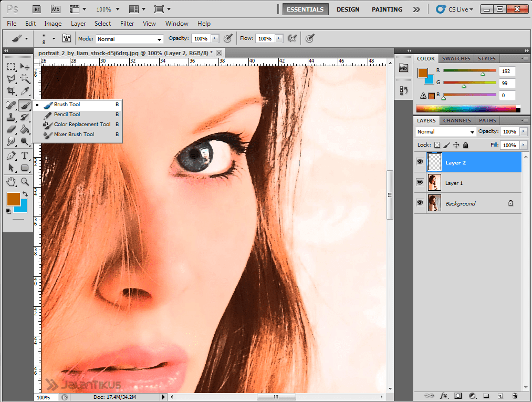Open the Image menu
The width and height of the screenshot is (532, 402).
(x=53, y=24)
